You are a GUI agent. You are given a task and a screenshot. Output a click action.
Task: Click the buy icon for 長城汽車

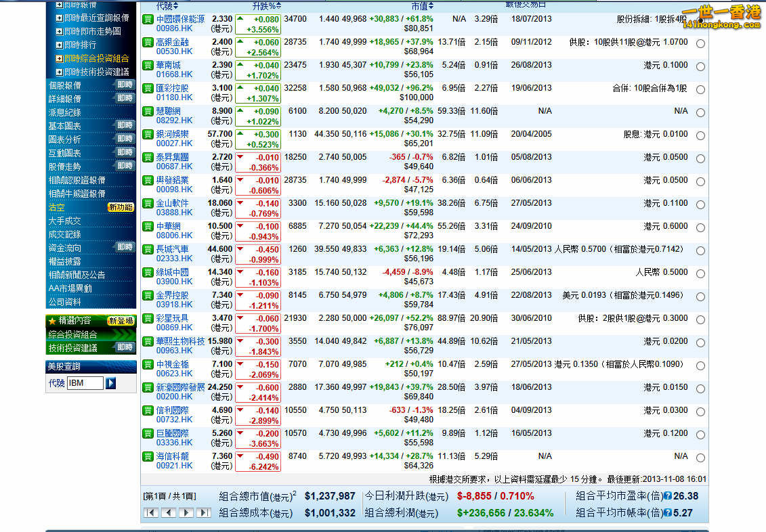tap(148, 249)
